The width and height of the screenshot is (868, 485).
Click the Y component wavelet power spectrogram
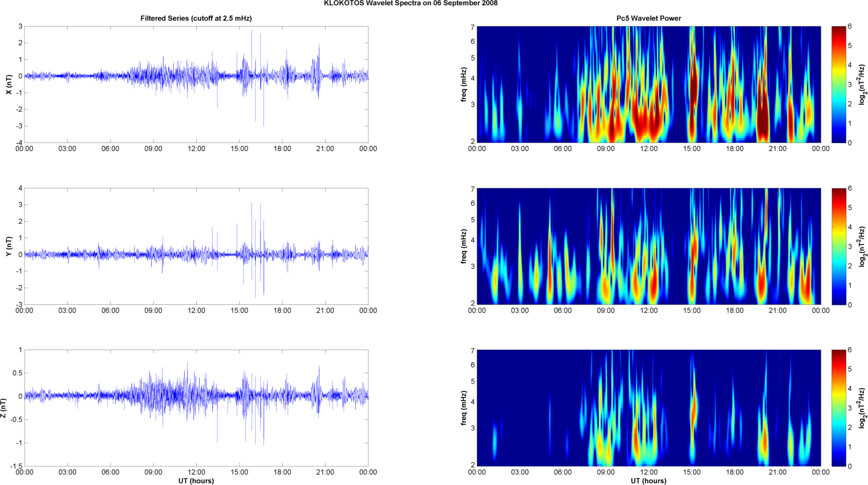(648, 246)
